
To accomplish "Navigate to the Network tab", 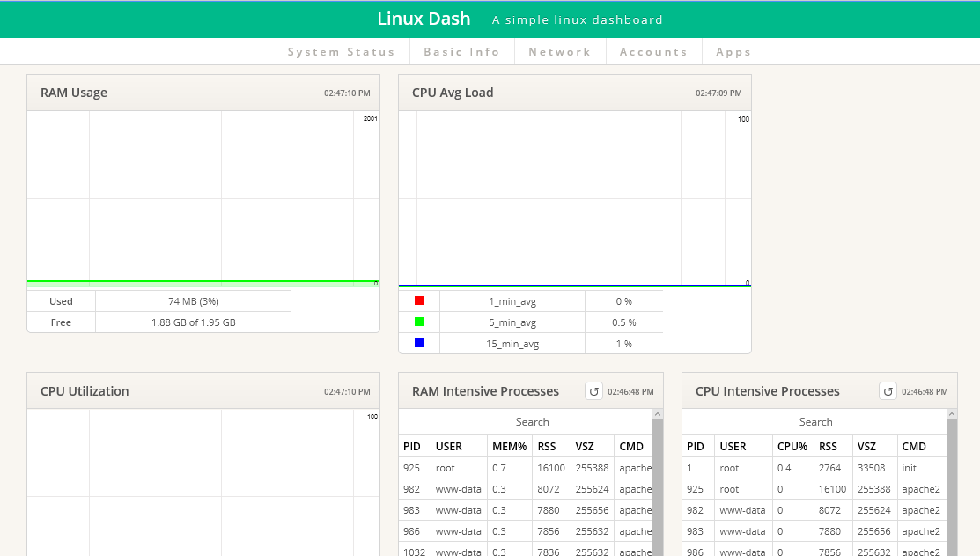I will pos(560,51).
